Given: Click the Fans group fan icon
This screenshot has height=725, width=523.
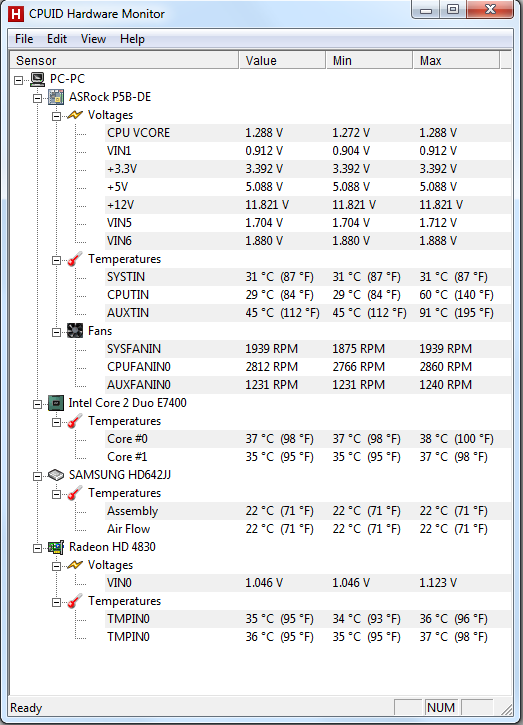Looking at the screenshot, I should [x=75, y=331].
